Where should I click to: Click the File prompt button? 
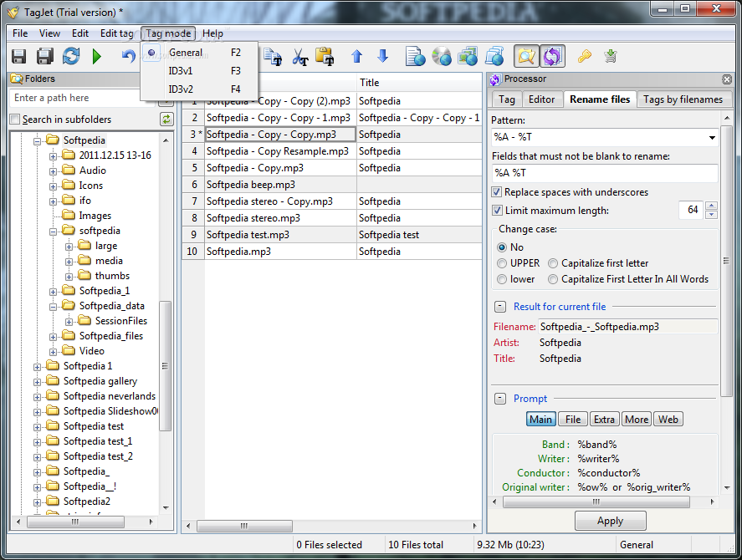(572, 420)
